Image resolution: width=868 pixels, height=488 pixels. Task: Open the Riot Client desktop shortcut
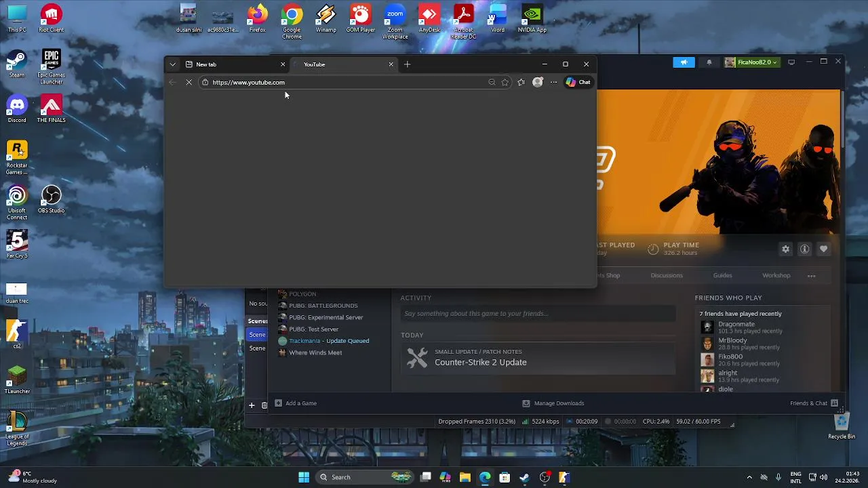click(x=51, y=19)
